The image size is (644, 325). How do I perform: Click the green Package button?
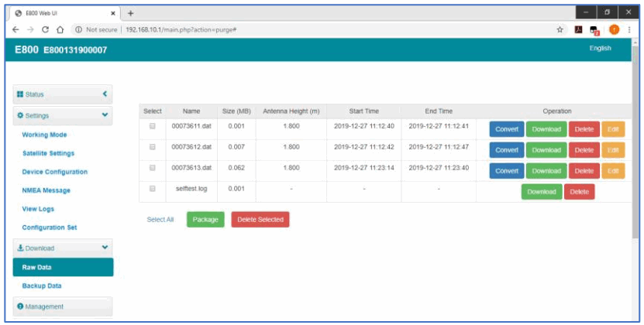[205, 220]
